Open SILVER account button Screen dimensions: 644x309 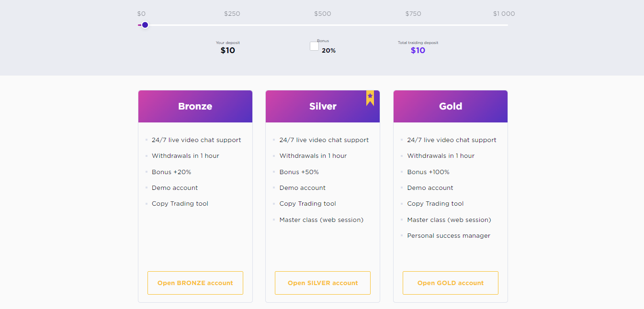click(x=323, y=283)
